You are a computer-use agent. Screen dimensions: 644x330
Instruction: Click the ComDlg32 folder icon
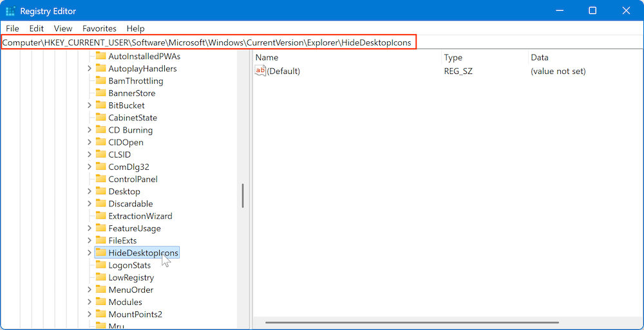coord(100,167)
